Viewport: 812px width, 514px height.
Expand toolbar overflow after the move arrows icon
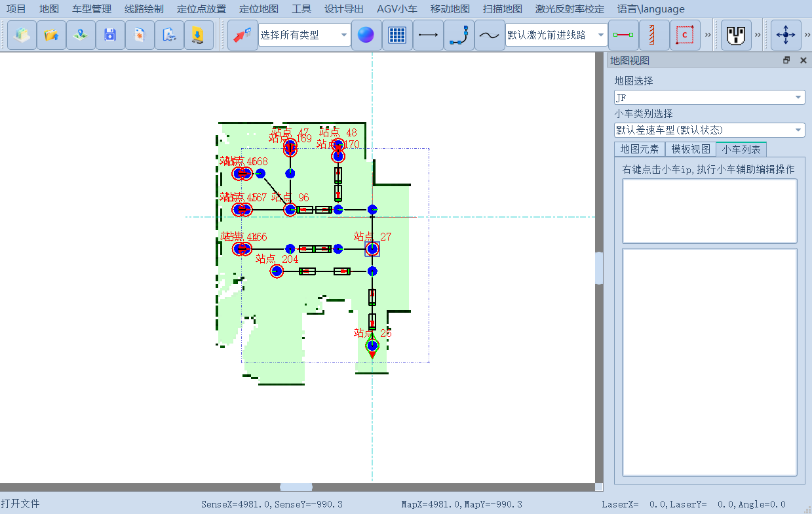pos(807,35)
